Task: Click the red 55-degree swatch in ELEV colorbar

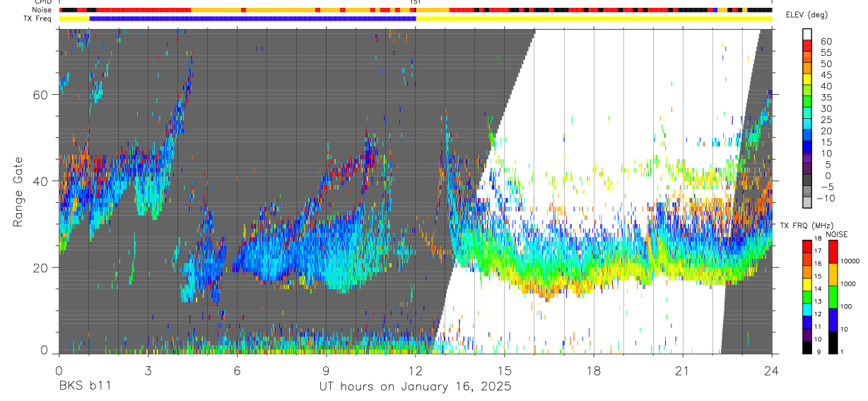Action: point(807,45)
